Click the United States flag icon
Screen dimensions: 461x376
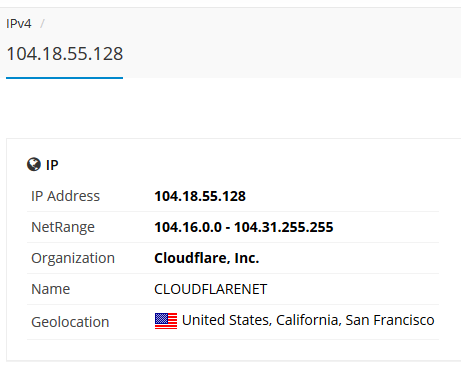pyautogui.click(x=166, y=321)
